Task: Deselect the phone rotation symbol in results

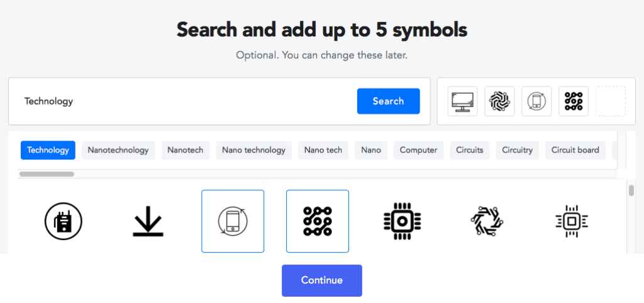Action: point(233,221)
